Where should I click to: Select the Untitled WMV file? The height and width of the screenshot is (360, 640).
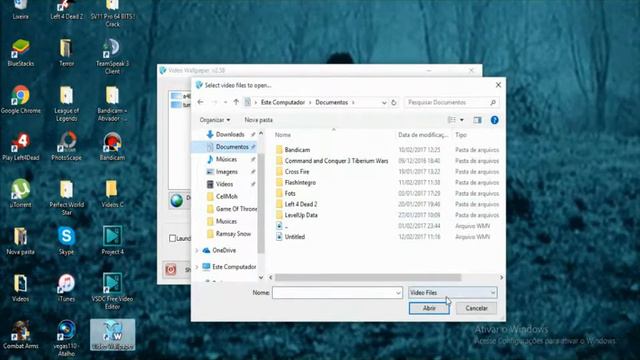pyautogui.click(x=294, y=237)
